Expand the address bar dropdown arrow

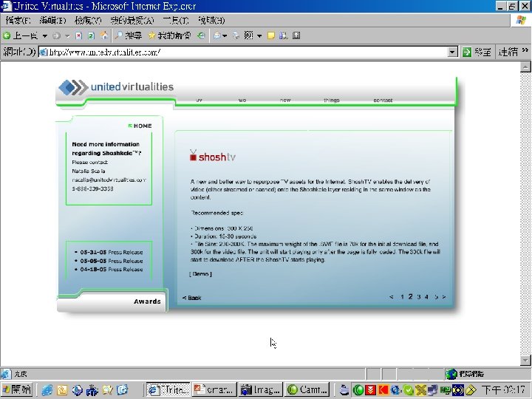point(452,52)
